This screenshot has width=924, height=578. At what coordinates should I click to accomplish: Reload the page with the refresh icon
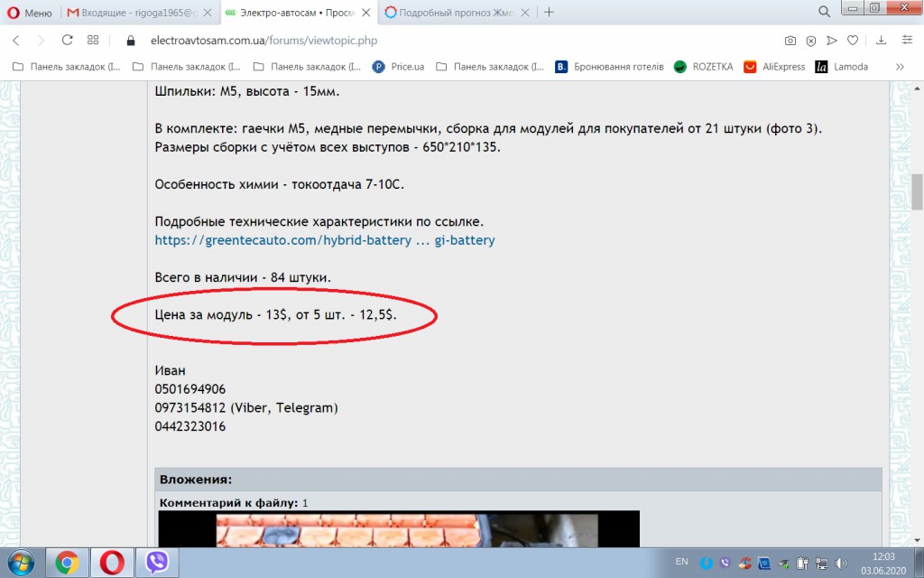pyautogui.click(x=67, y=40)
